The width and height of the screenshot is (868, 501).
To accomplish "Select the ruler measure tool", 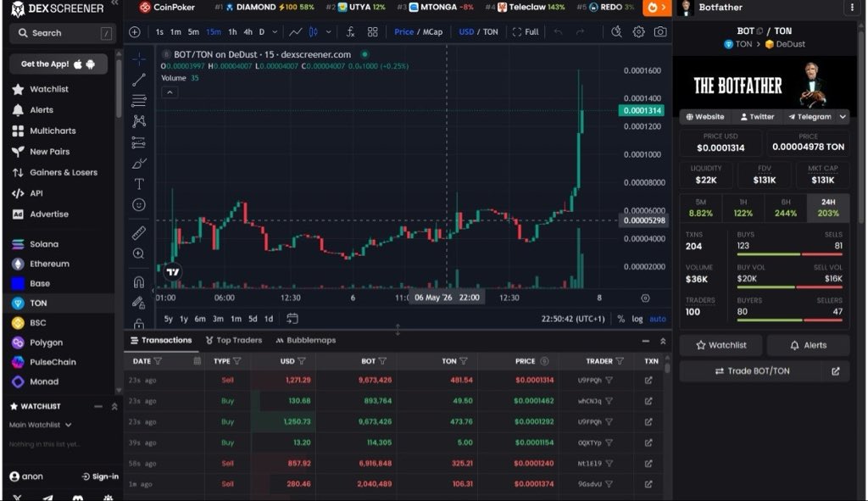I will click(138, 232).
